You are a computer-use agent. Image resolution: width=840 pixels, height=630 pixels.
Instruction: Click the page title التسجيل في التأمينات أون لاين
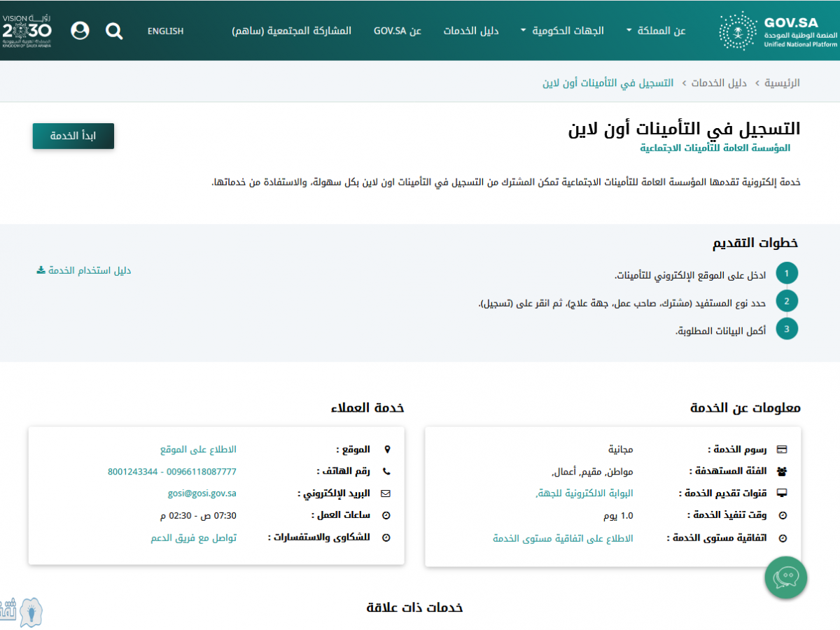[684, 129]
